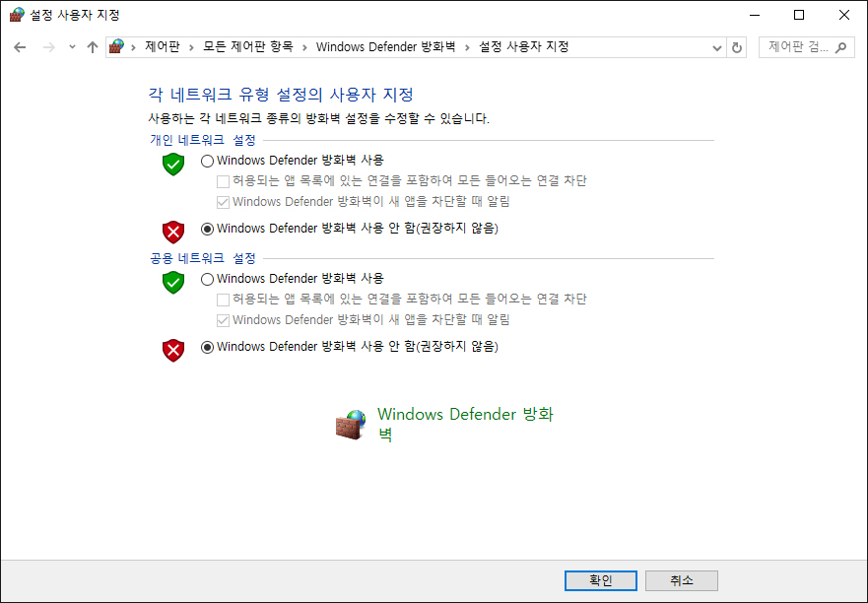Image resolution: width=868 pixels, height=603 pixels.
Task: Enable firewall for public network
Action: (207, 279)
